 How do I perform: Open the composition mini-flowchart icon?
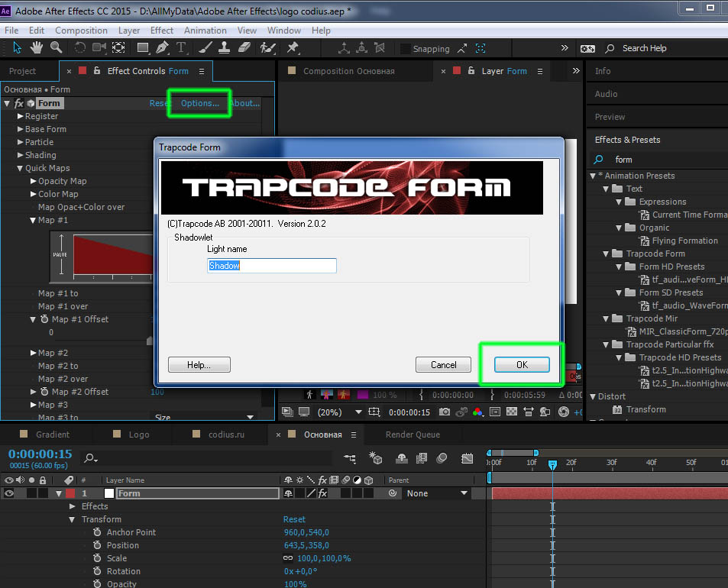[x=350, y=458]
